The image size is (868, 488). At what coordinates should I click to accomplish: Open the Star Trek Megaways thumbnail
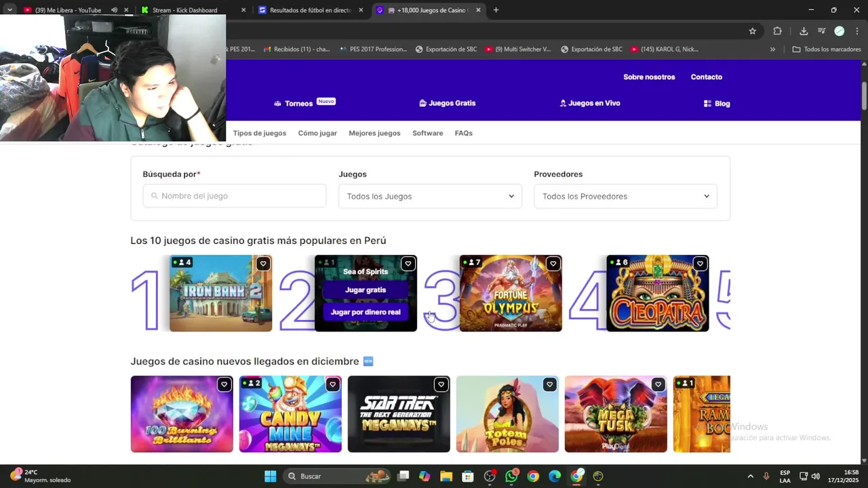pos(399,414)
